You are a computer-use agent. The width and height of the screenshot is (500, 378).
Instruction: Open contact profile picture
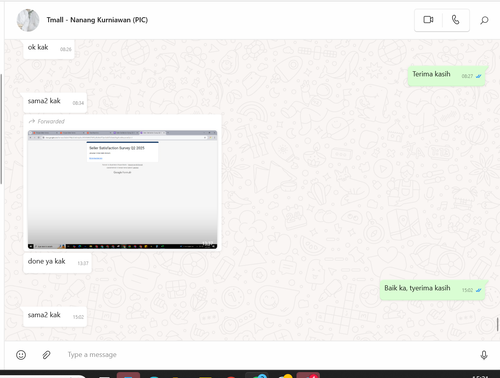28,20
